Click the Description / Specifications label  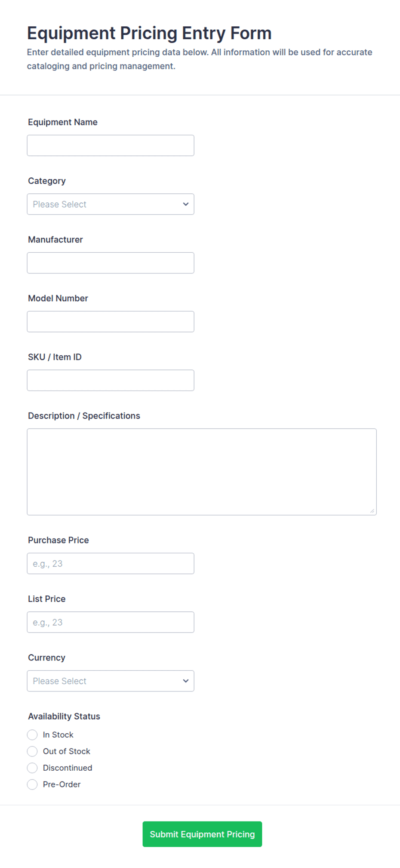(84, 415)
